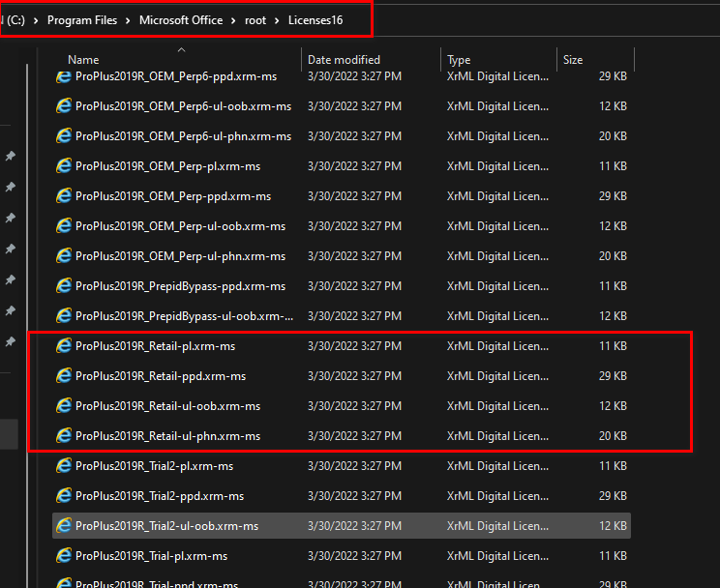Image resolution: width=720 pixels, height=588 pixels.
Task: Click the icon of ProPlus2019R_Retail-pl.xrm-ms
Action: point(63,346)
